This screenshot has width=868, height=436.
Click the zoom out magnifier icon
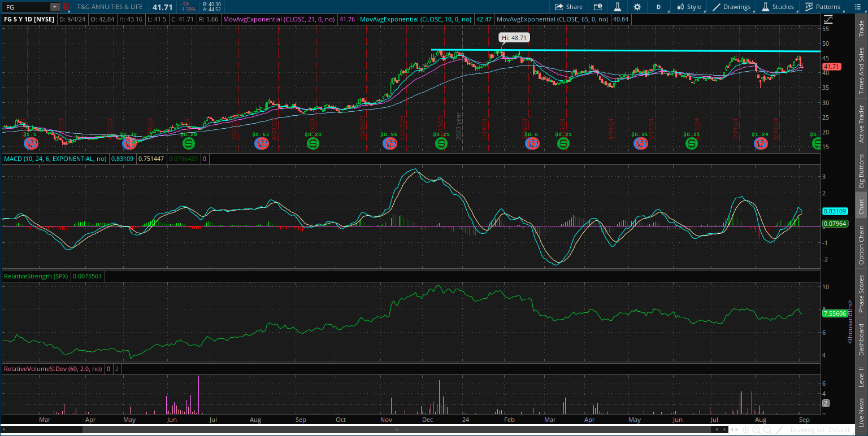coord(768,430)
